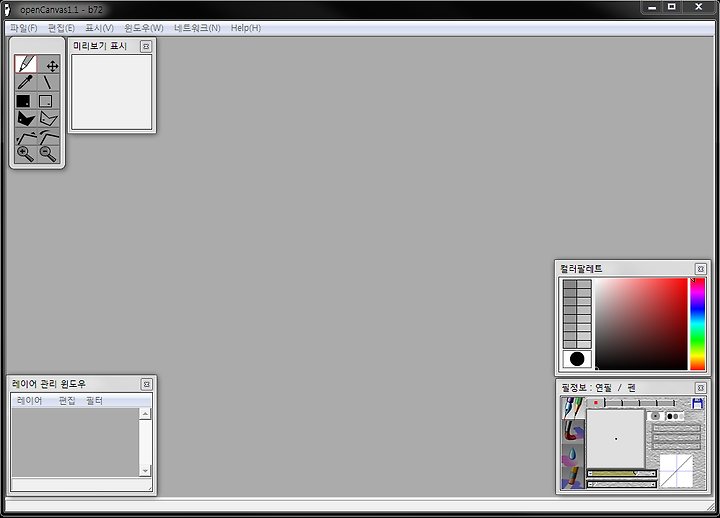
Task: Click the rainbow hue strip
Action: point(698,324)
